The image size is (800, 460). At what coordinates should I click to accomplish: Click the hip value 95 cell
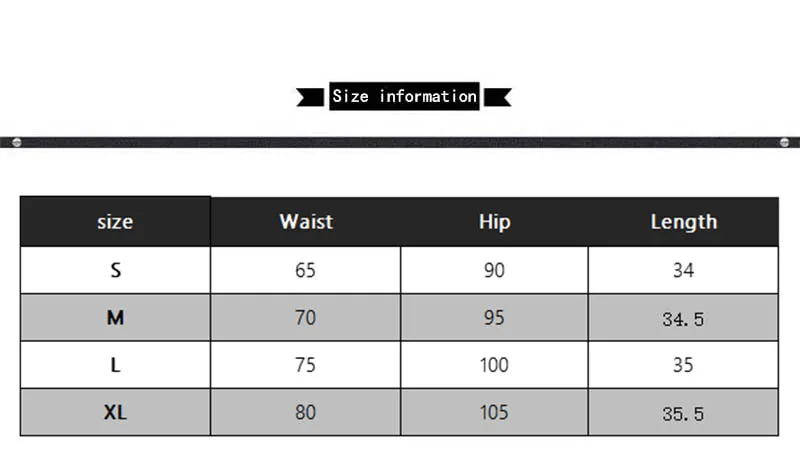tap(494, 318)
